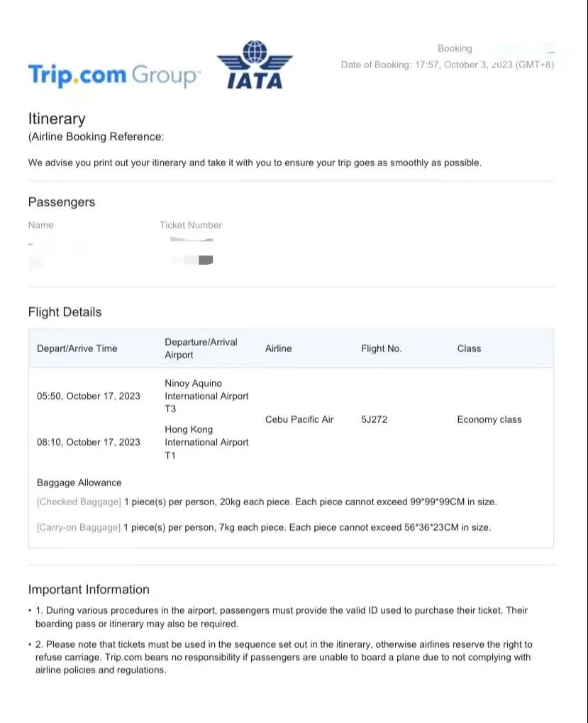Click the Passengers section heading
The height and width of the screenshot is (723, 588).
point(62,202)
